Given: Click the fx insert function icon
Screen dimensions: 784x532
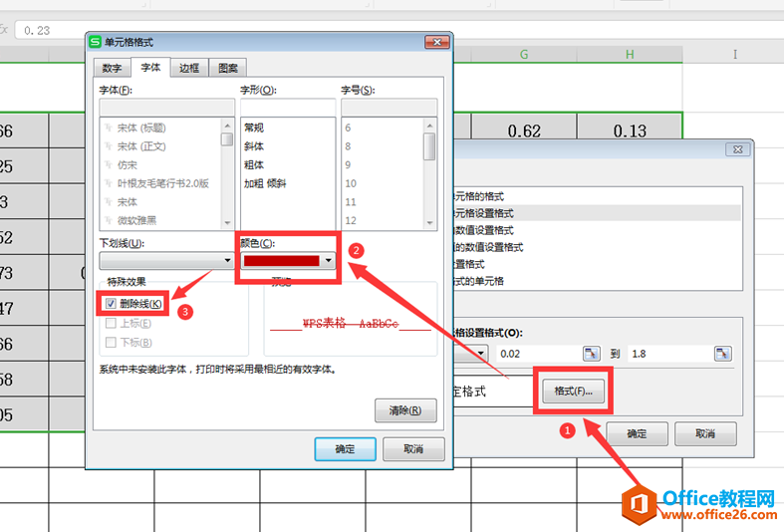Looking at the screenshot, I should [x=4, y=30].
